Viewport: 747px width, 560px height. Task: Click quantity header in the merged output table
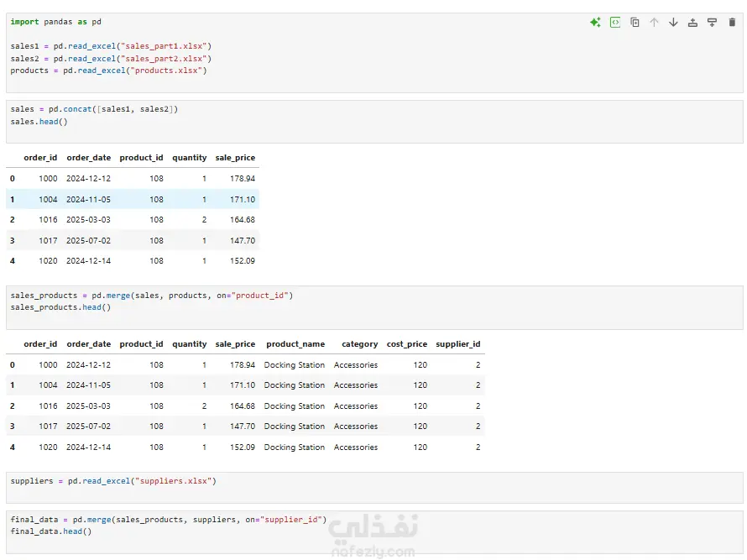[x=190, y=344]
